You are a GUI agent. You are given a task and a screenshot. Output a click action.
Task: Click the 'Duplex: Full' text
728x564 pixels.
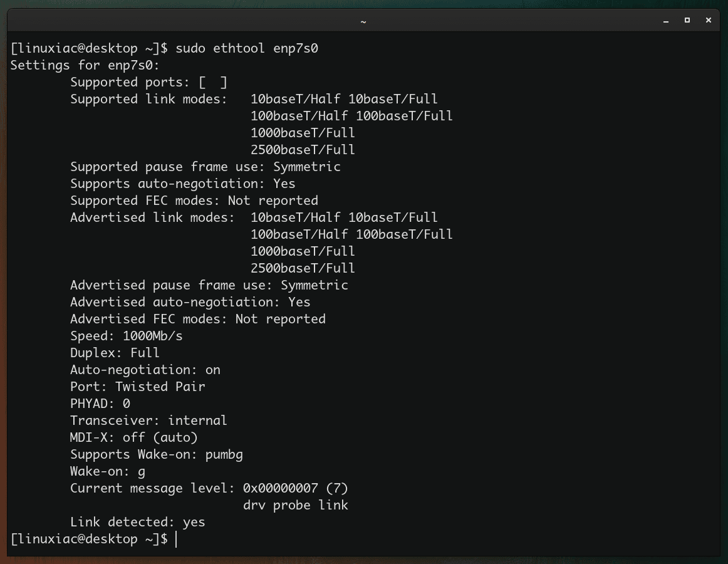(x=113, y=352)
